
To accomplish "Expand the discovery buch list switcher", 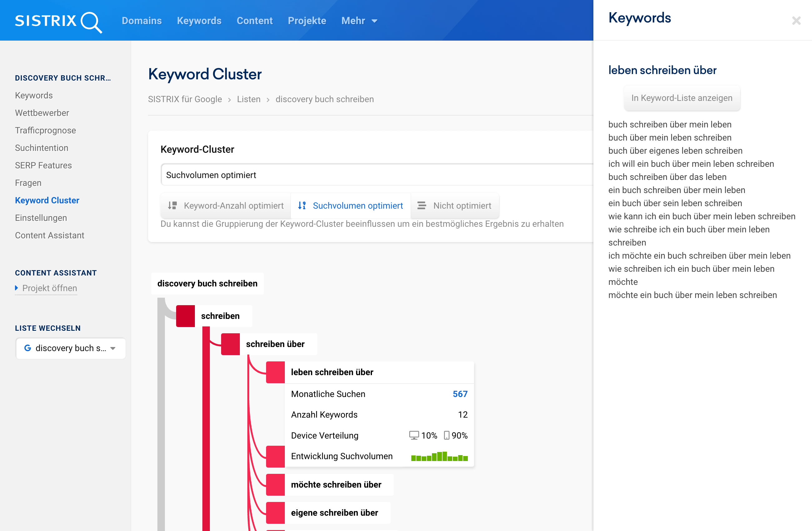I will click(71, 348).
